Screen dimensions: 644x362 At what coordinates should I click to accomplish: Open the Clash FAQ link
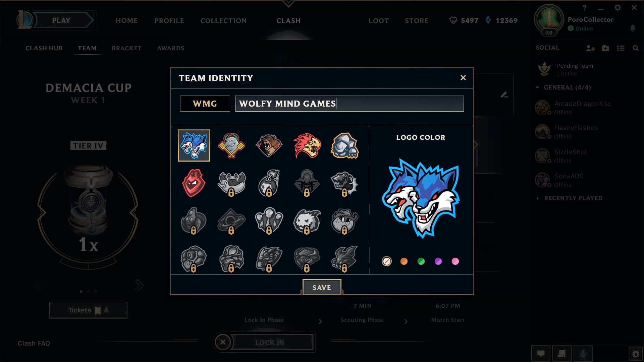pyautogui.click(x=34, y=343)
